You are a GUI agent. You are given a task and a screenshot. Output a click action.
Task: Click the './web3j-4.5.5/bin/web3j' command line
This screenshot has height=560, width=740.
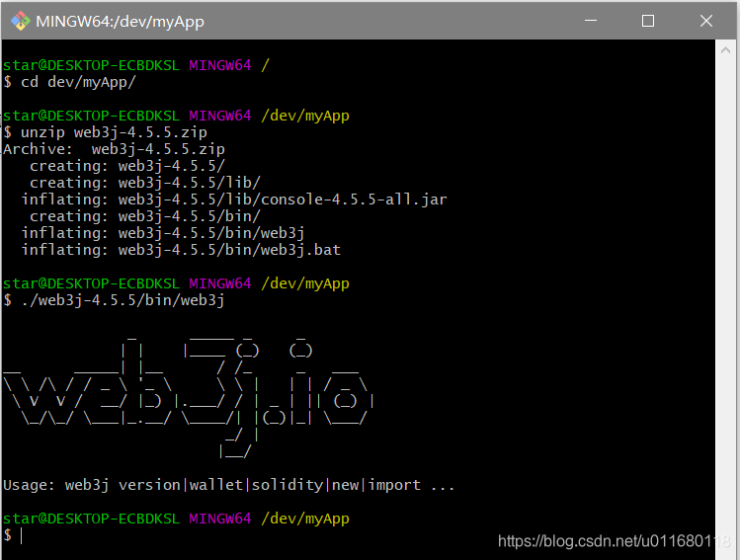coord(114,300)
